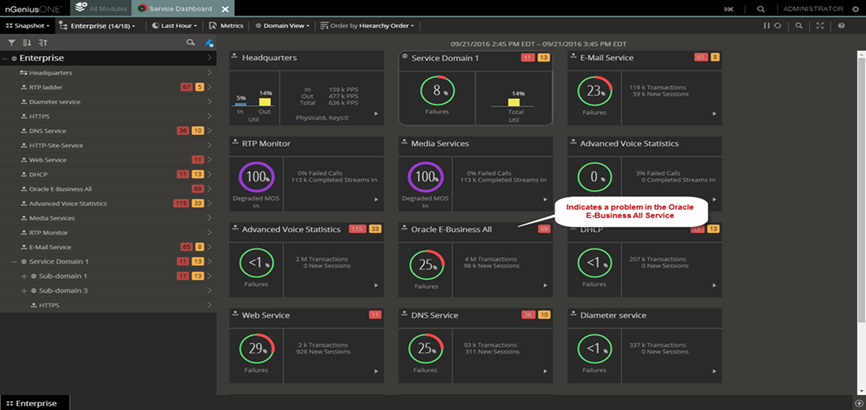The image size is (866, 410).
Task: Pause auto-refresh with the pause button
Action: (766, 25)
